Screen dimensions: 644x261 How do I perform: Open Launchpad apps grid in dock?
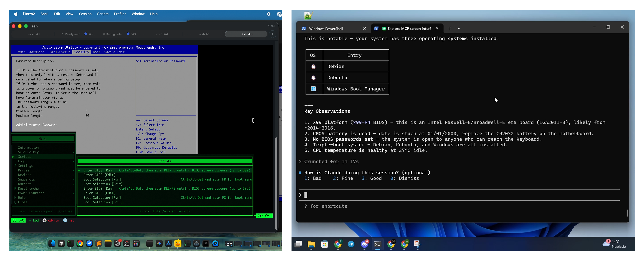coord(136,243)
